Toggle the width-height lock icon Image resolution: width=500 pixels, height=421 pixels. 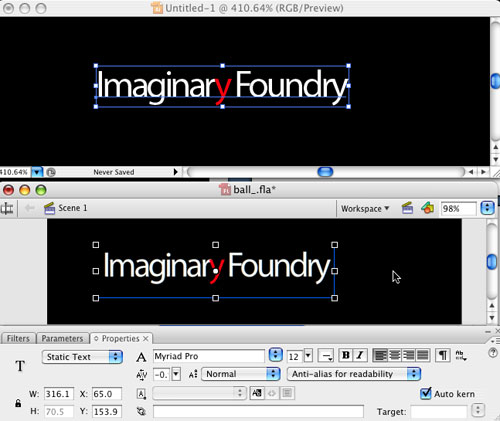(18, 403)
